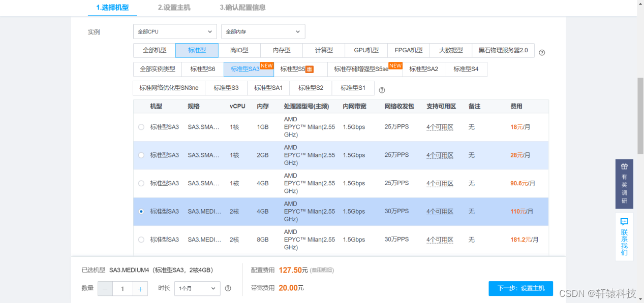
Task: Select the 计算型 machine type tab
Action: 324,50
